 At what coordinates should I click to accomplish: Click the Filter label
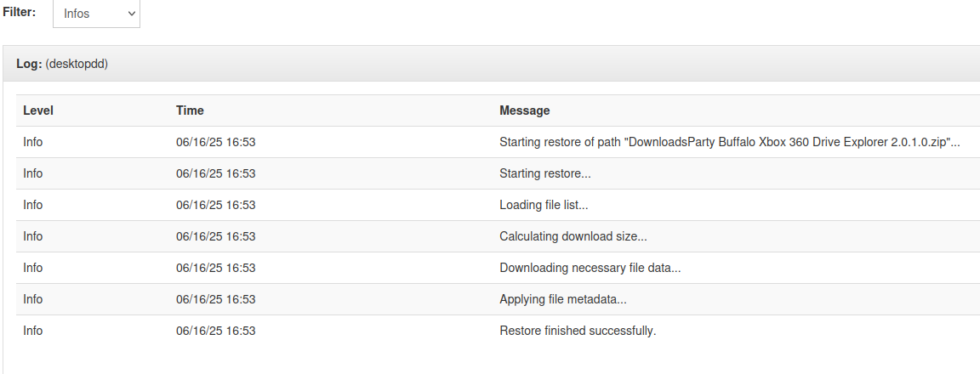pyautogui.click(x=20, y=12)
